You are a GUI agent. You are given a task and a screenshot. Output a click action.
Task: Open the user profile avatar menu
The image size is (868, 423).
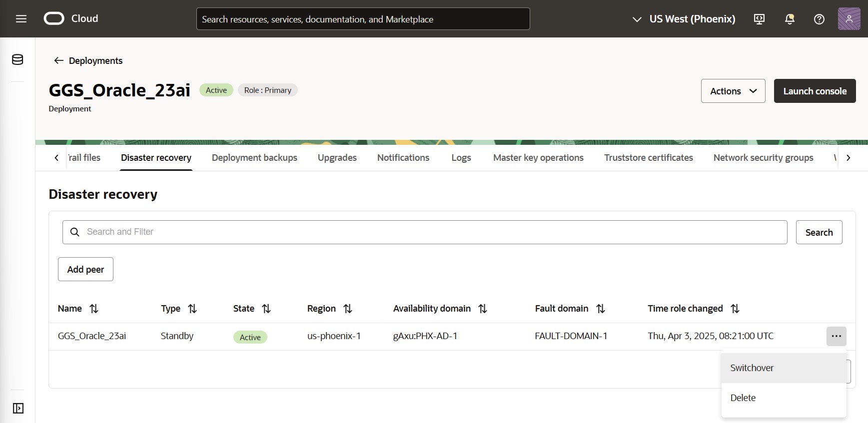tap(849, 19)
